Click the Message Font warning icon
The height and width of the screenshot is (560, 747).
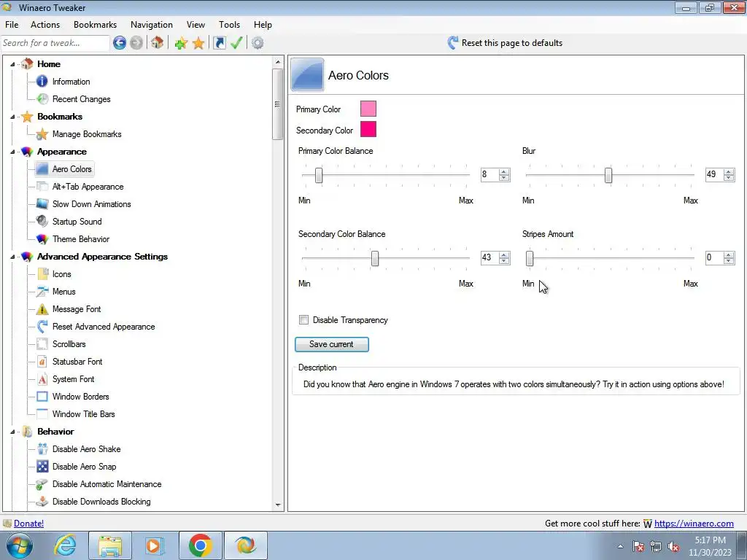42,309
